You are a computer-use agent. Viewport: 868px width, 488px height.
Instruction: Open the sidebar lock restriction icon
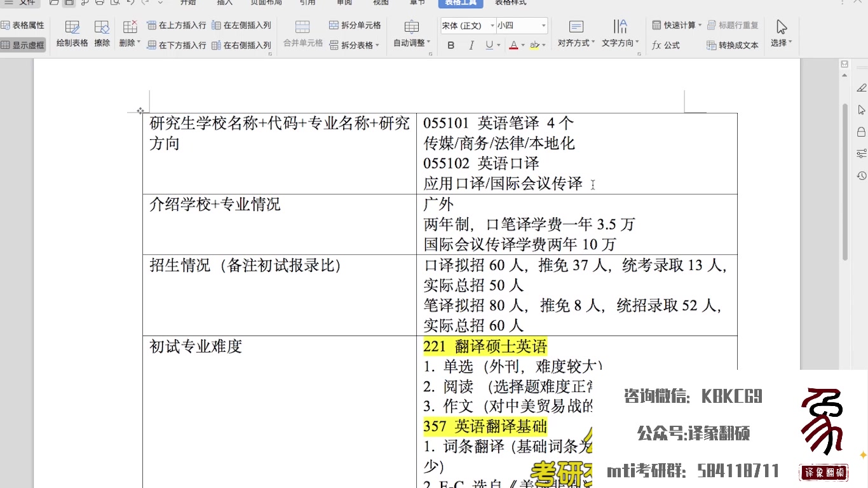861,132
